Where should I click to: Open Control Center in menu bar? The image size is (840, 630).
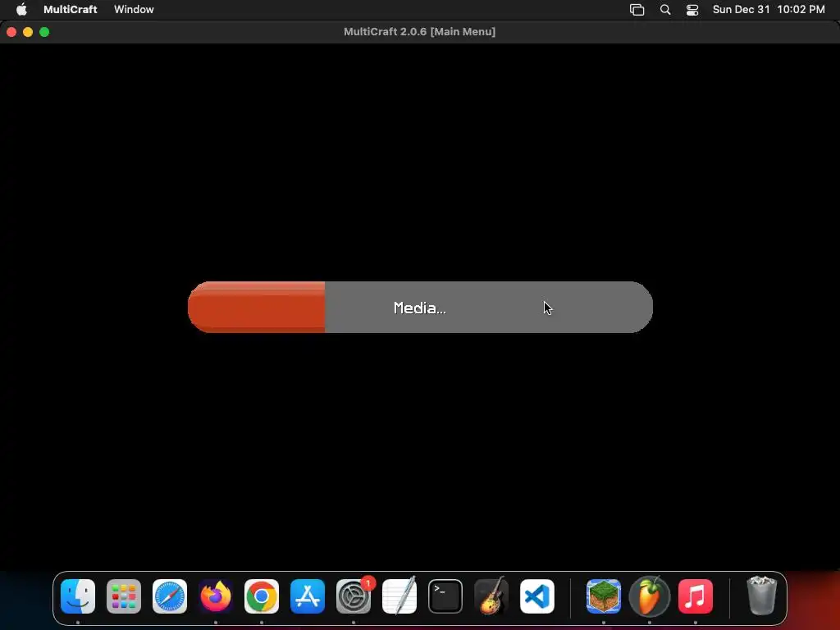point(692,10)
